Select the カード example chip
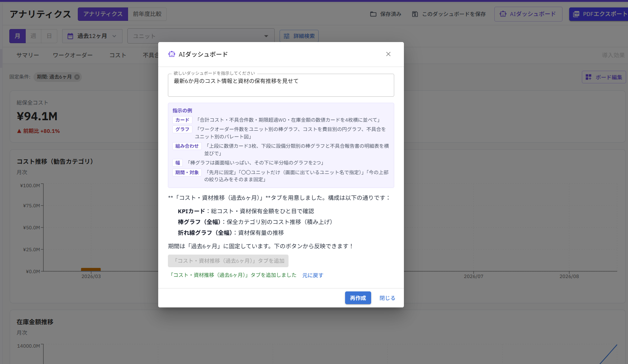This screenshot has height=364, width=628. coord(182,120)
